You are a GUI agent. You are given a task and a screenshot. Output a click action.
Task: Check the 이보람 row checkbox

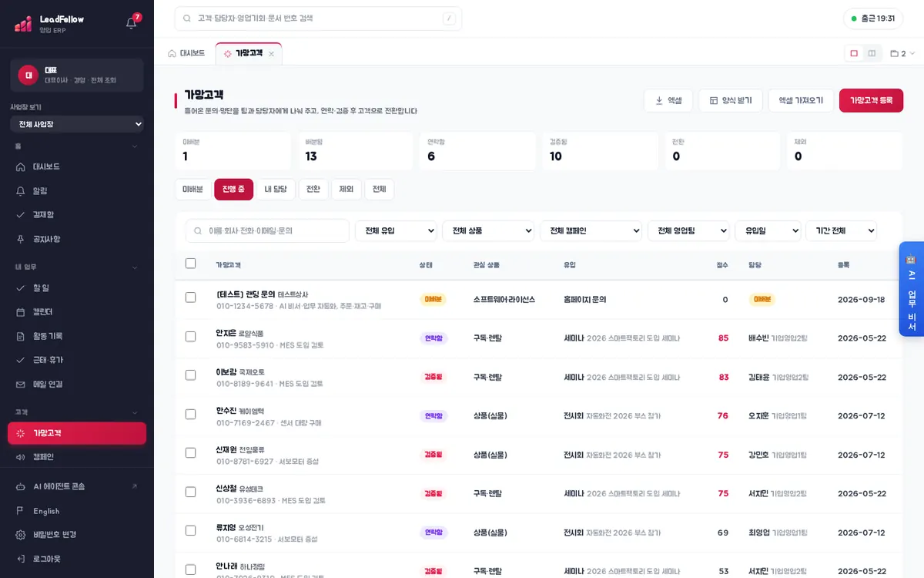click(191, 375)
